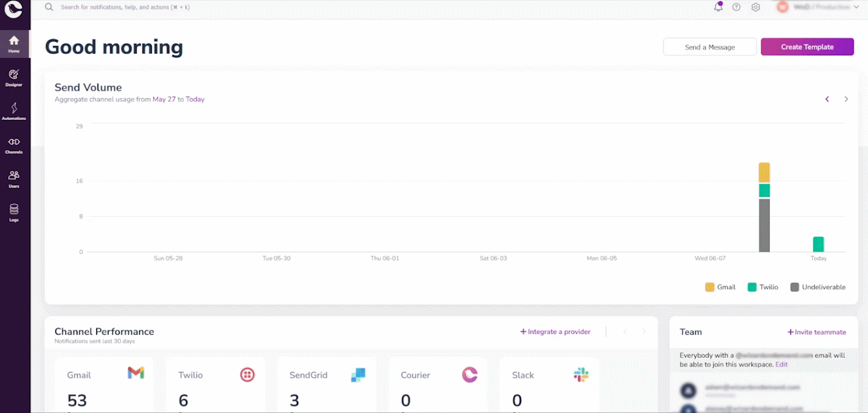Click the Integrate a provider link
The image size is (868, 413).
(x=555, y=332)
